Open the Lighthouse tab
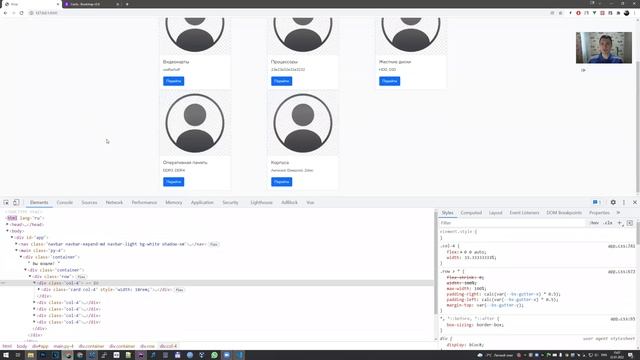The image size is (640, 360). point(261,202)
